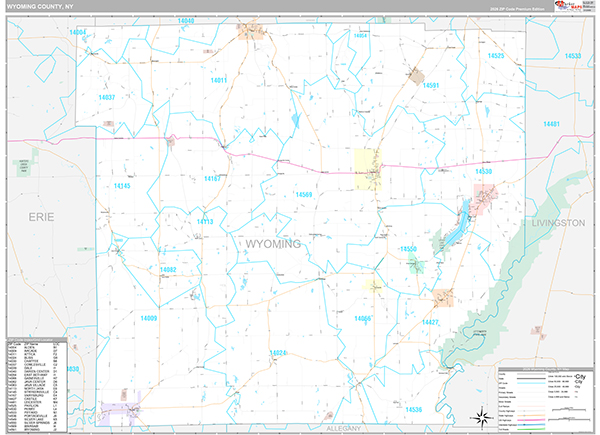This screenshot has height=435, width=600.
Task: Select the ERIE county label
Action: [41, 217]
